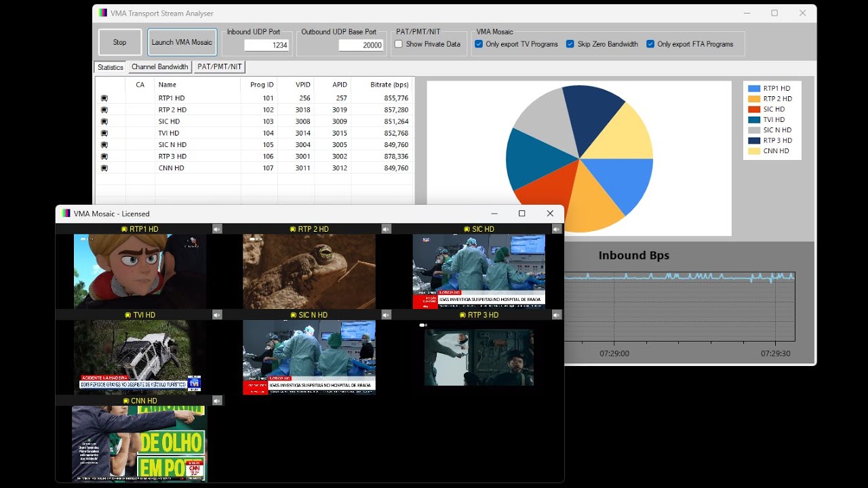This screenshot has width=868, height=488.
Task: Click the TV icon in the TVI HD row
Action: [x=104, y=133]
